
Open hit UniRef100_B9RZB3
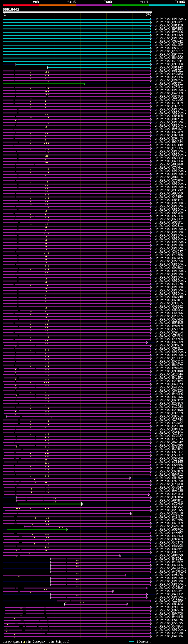169,28
